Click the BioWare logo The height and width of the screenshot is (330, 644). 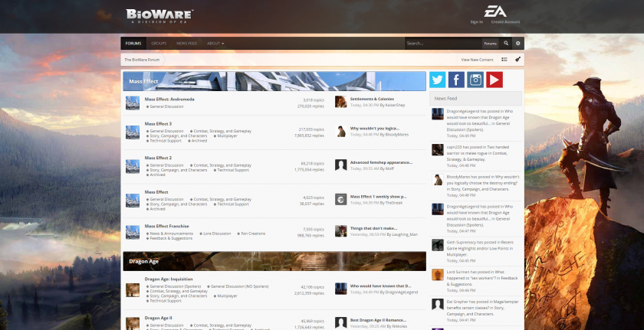point(160,15)
